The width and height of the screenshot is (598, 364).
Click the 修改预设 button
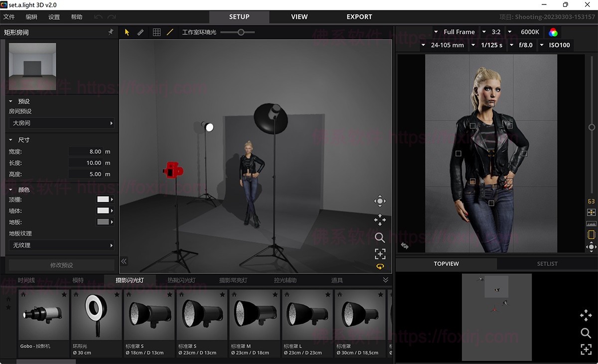[x=62, y=265]
